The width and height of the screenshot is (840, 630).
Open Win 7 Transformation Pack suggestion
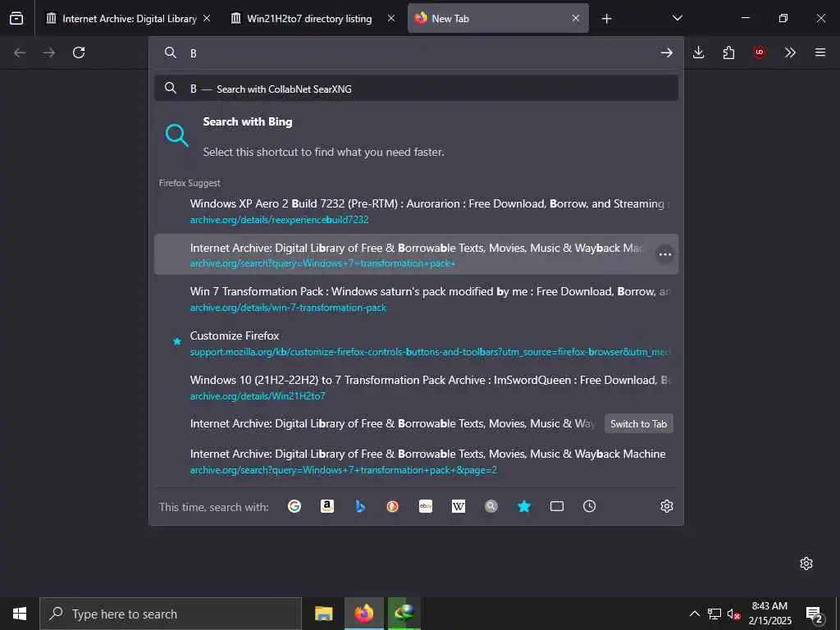pyautogui.click(x=416, y=299)
